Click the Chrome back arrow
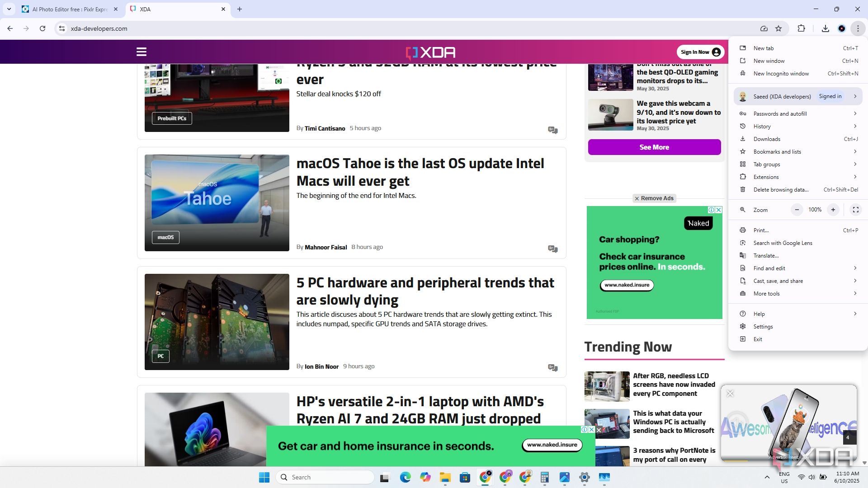The height and width of the screenshot is (488, 868). (x=10, y=28)
